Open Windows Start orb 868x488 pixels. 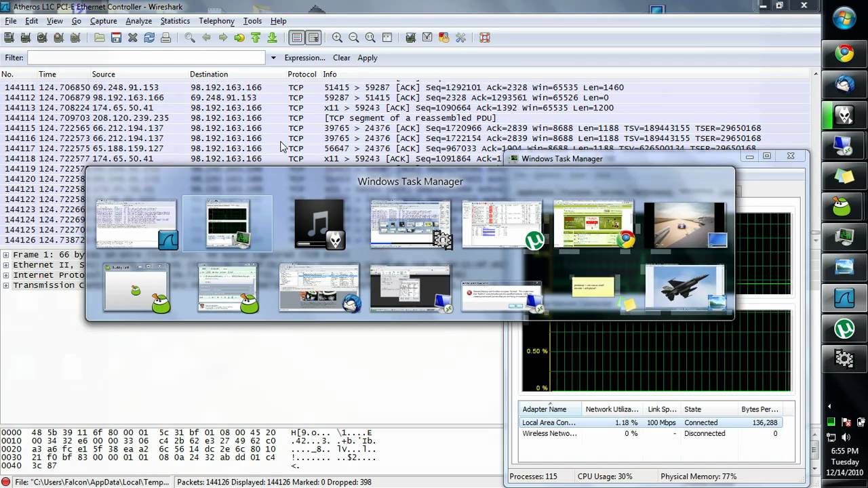844,19
